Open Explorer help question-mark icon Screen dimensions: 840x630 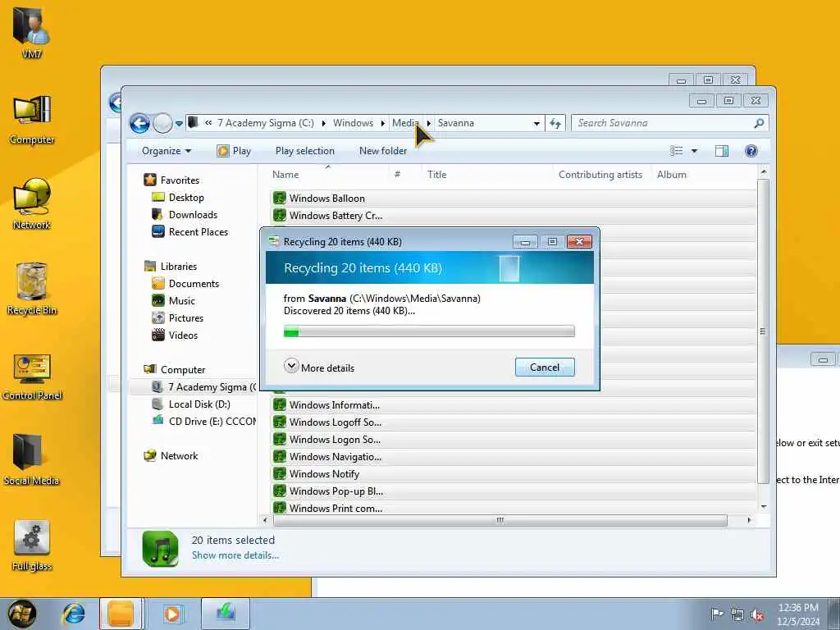click(x=751, y=151)
